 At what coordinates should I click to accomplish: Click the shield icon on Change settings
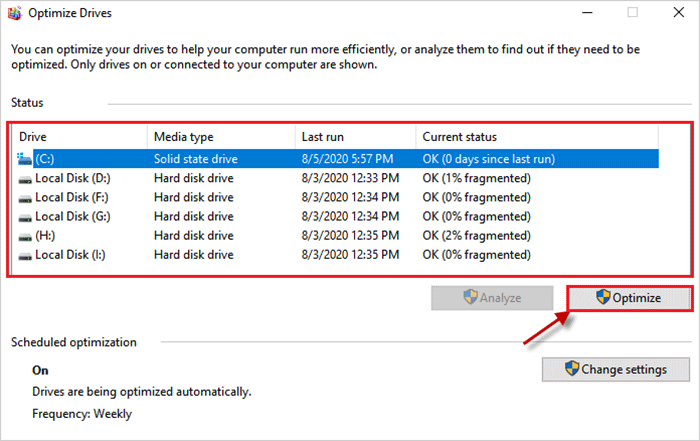(x=571, y=368)
